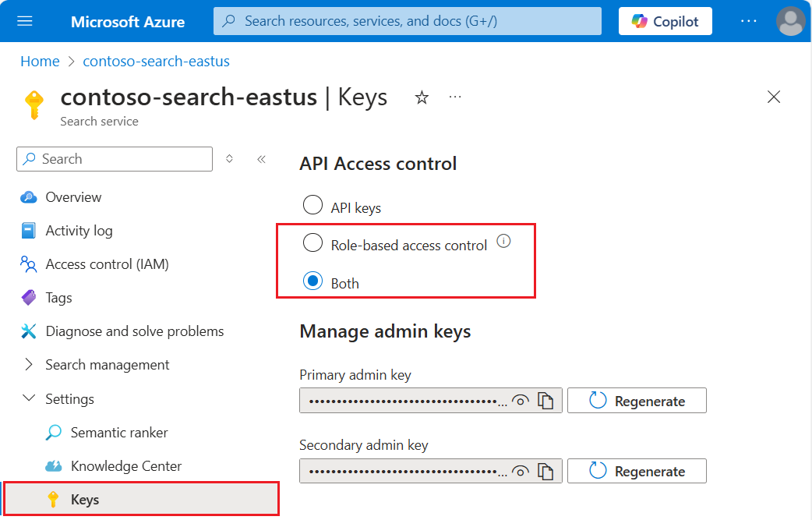Select the Both radio option
The width and height of the screenshot is (812, 520).
pos(312,281)
